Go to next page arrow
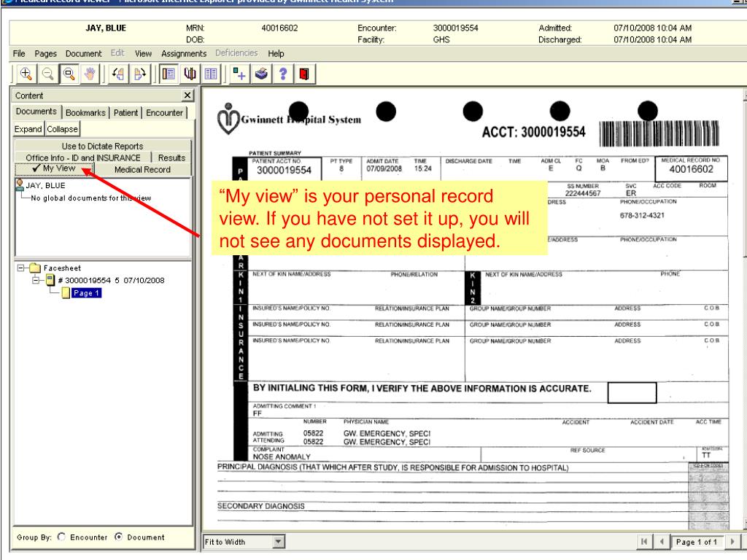The height and width of the screenshot is (560, 747). click(732, 542)
